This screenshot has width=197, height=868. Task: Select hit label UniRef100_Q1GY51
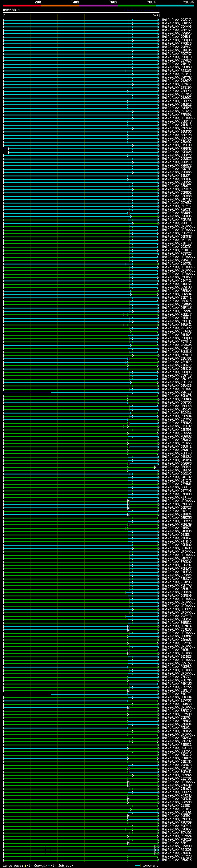[177, 264]
